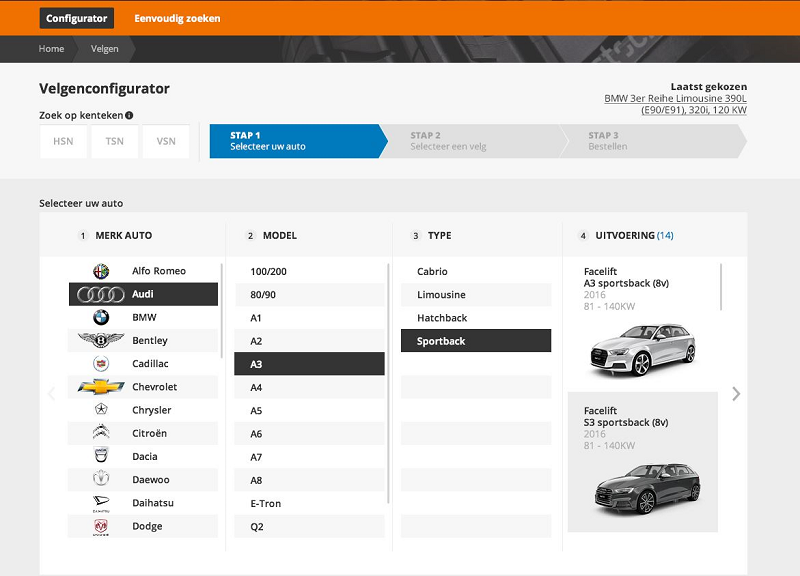
Task: Click MODEL list scrollbar
Action: point(388,384)
